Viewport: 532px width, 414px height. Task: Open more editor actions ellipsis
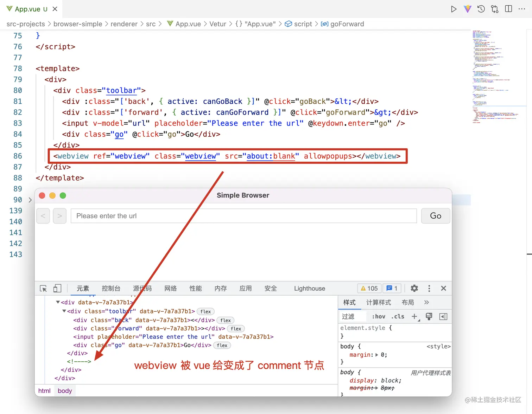522,9
